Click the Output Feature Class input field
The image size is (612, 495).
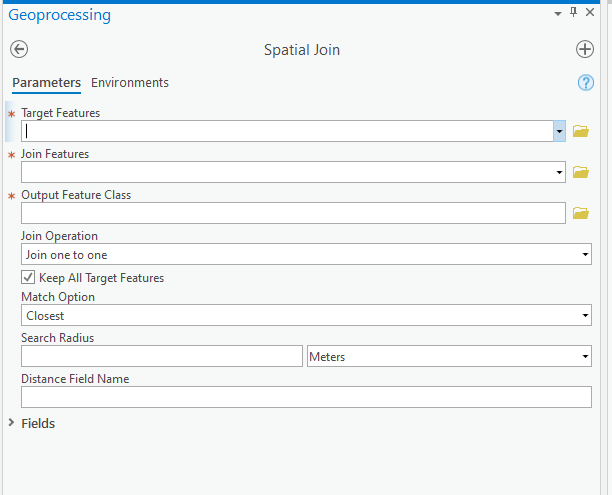(293, 213)
